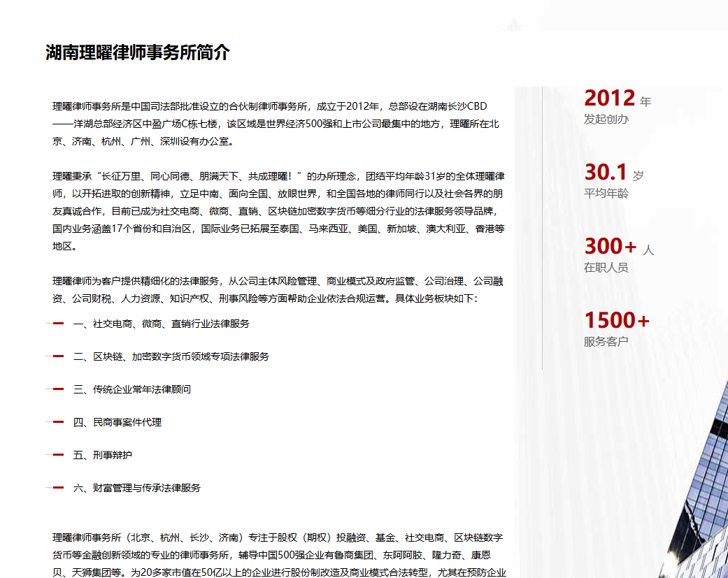
Task: Click the red dash beside 民商事案件代理
Action: coord(58,422)
